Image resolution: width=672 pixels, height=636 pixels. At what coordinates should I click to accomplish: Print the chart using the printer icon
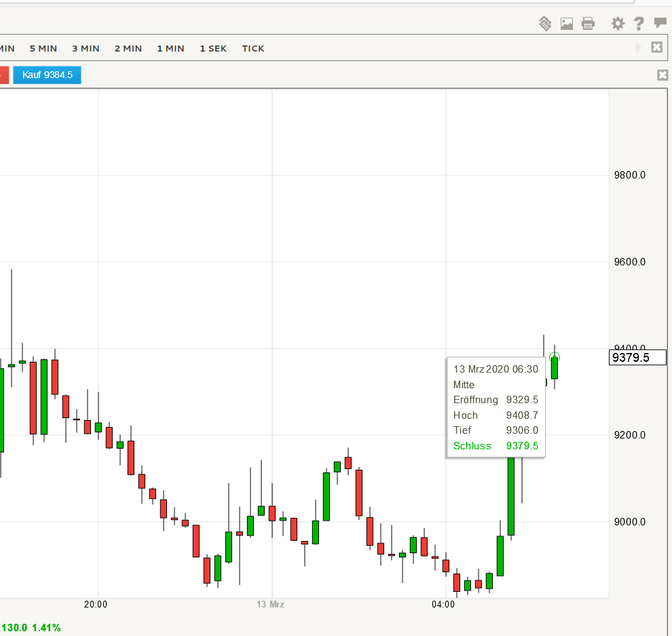click(588, 24)
